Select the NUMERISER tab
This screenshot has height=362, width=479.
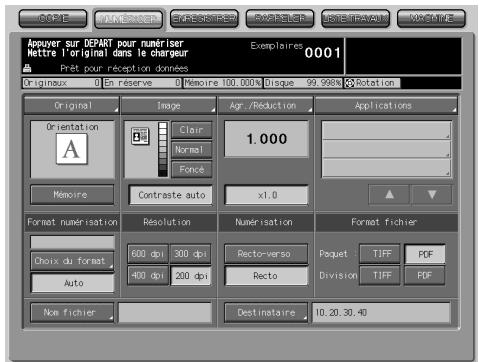point(129,19)
